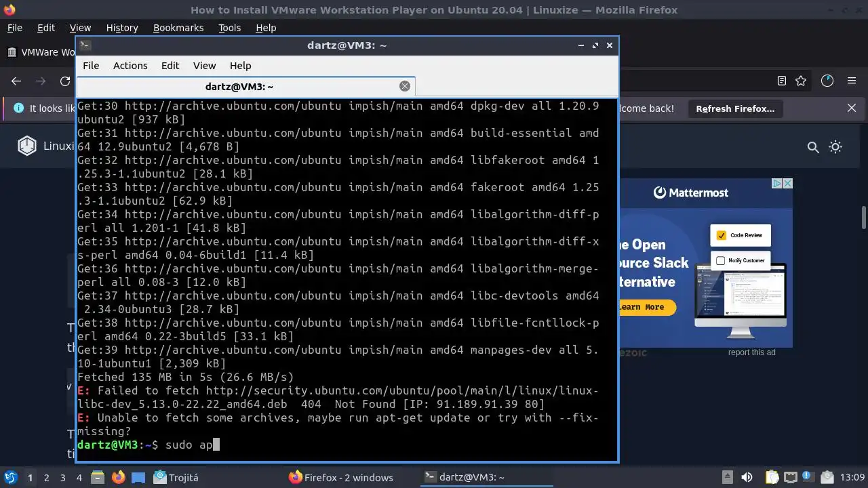
Task: Switch to workspace 1
Action: pos(30,478)
